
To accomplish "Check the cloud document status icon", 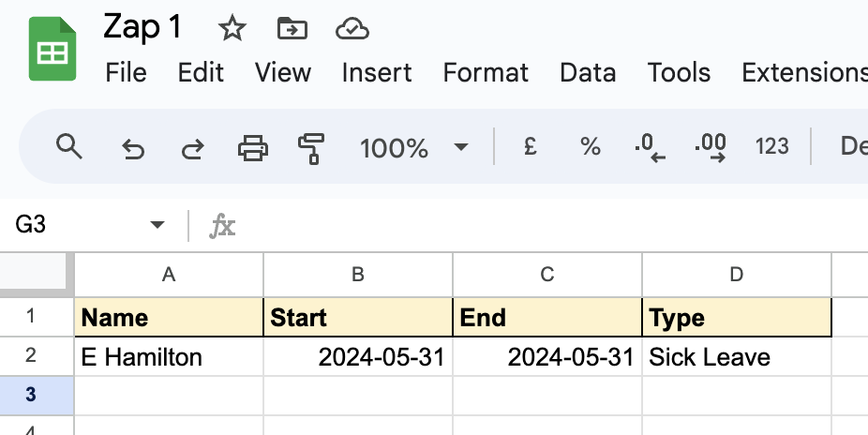I will pos(352,29).
